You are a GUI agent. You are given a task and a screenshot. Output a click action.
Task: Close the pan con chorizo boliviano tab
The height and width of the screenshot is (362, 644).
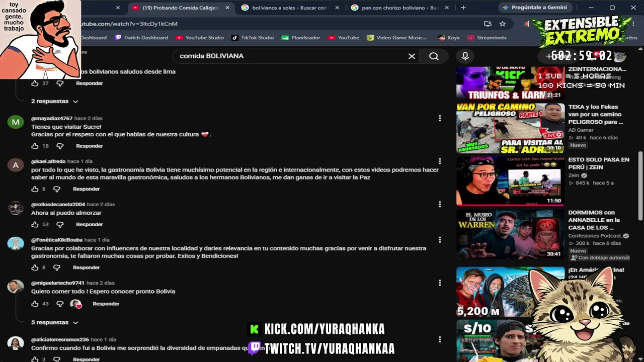tap(447, 8)
